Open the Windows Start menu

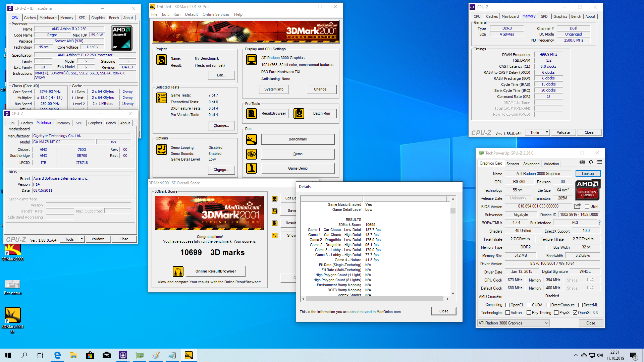pyautogui.click(x=8, y=355)
